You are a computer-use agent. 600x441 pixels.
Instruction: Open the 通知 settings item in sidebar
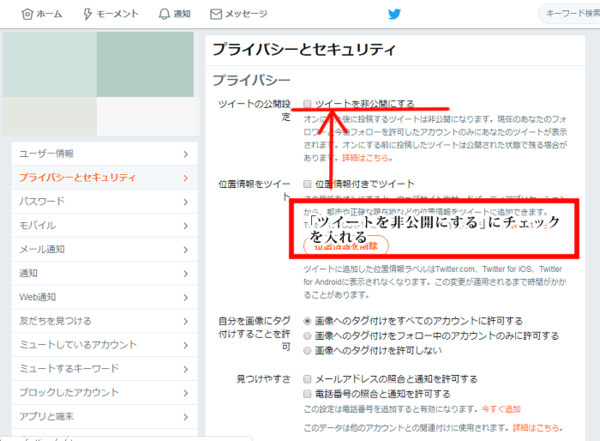tap(104, 273)
